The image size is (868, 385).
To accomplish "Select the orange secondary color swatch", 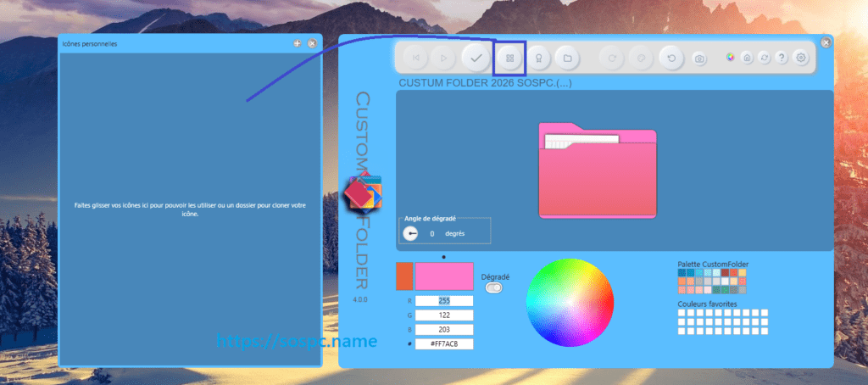I will click(404, 276).
